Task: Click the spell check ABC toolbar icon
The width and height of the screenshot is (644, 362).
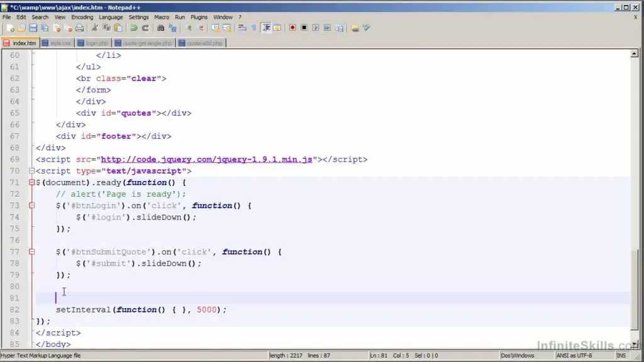Action: pos(367,28)
